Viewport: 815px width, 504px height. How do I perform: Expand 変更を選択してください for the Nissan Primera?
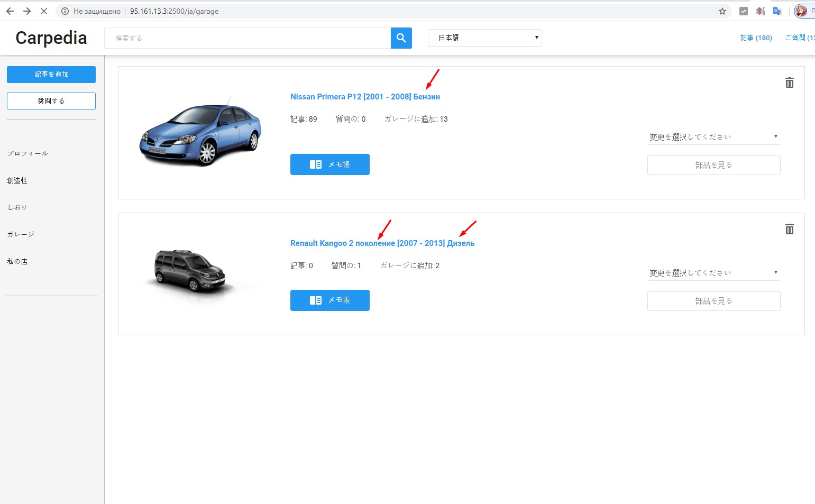pyautogui.click(x=713, y=136)
